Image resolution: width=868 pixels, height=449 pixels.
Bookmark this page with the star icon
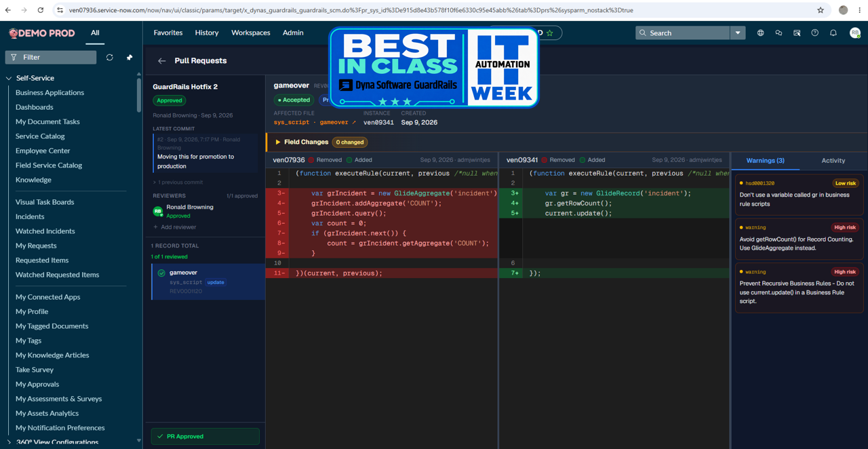(821, 10)
